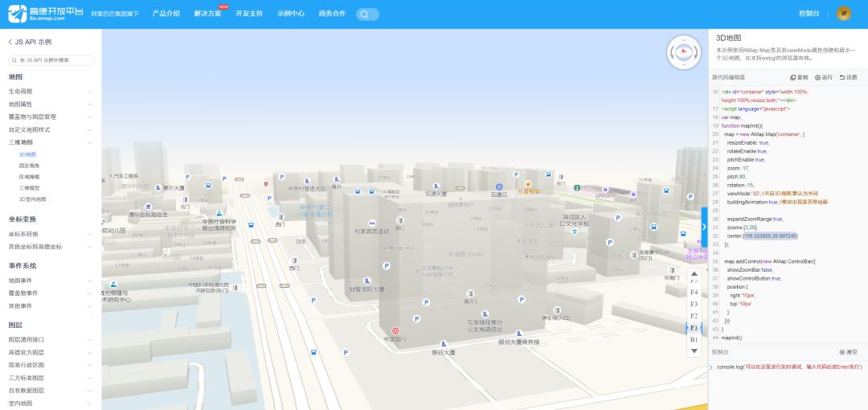Collapse the code panel with blue arrow tab
The height and width of the screenshot is (410, 868).
pos(704,227)
